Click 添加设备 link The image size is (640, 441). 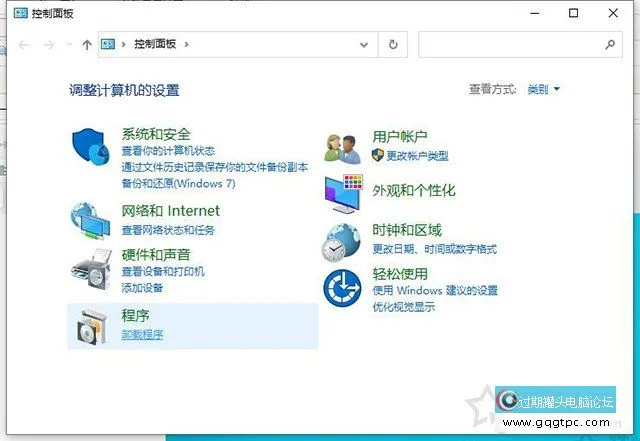pyautogui.click(x=142, y=288)
